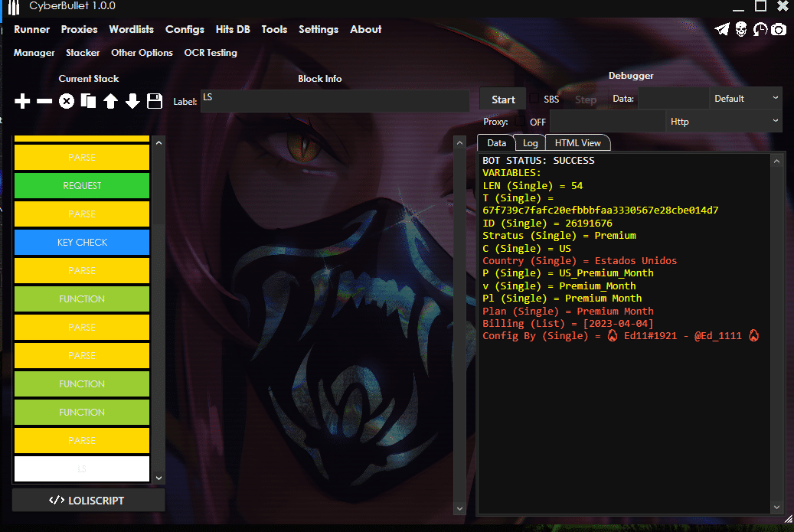
Task: Click the Label text field containing LS
Action: (335, 101)
